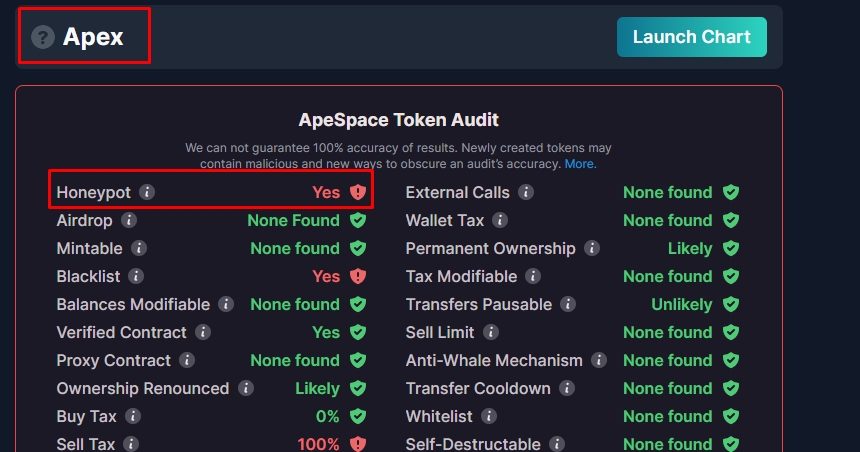Click the info icon next to Mintable

tap(138, 248)
